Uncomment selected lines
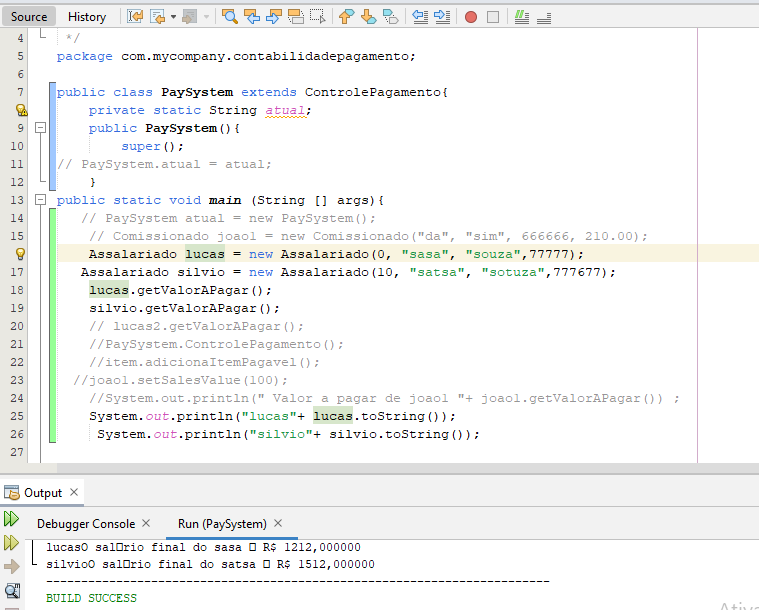 tap(544, 17)
